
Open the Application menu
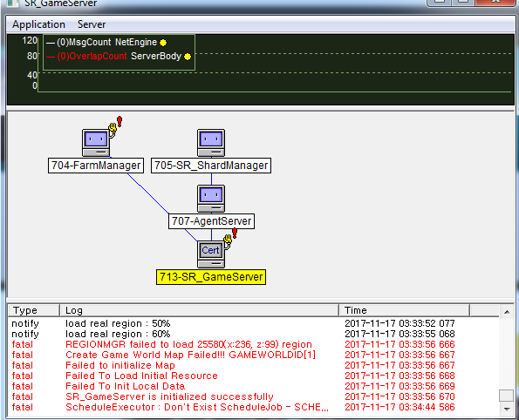coord(38,24)
